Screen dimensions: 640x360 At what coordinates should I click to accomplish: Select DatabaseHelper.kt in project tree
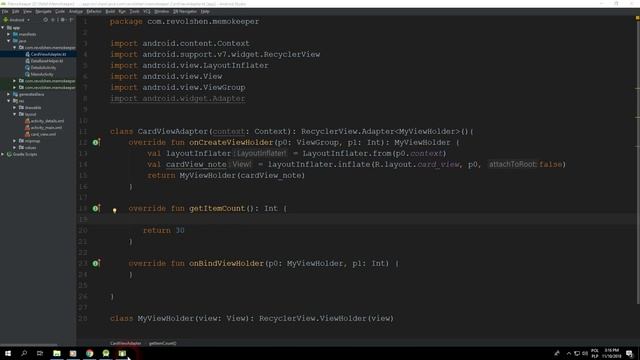pos(44,61)
